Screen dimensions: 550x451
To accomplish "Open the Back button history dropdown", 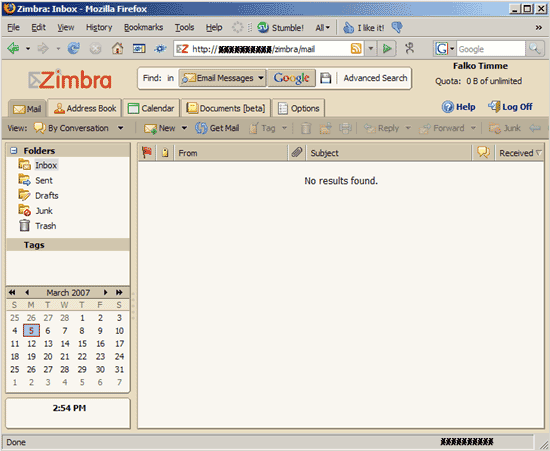I will click(x=27, y=48).
